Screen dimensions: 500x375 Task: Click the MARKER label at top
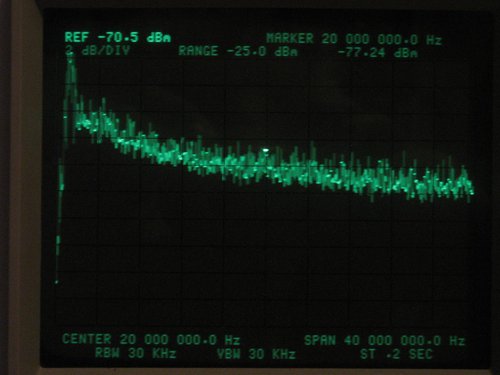coord(290,39)
